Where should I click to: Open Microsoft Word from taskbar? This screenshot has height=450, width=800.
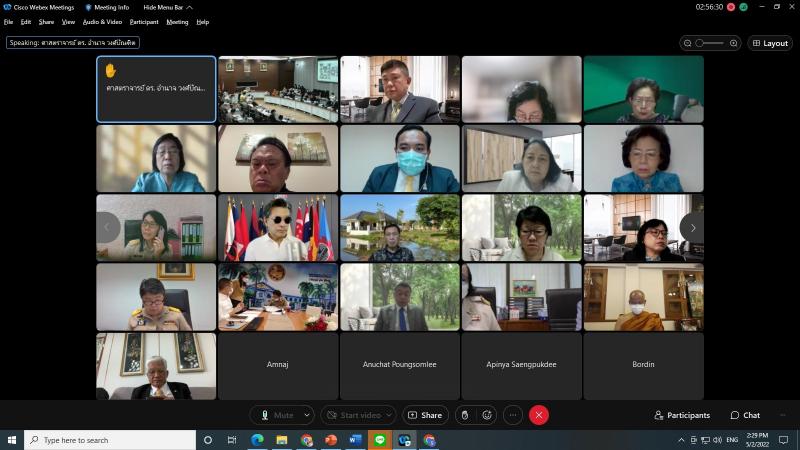click(355, 440)
